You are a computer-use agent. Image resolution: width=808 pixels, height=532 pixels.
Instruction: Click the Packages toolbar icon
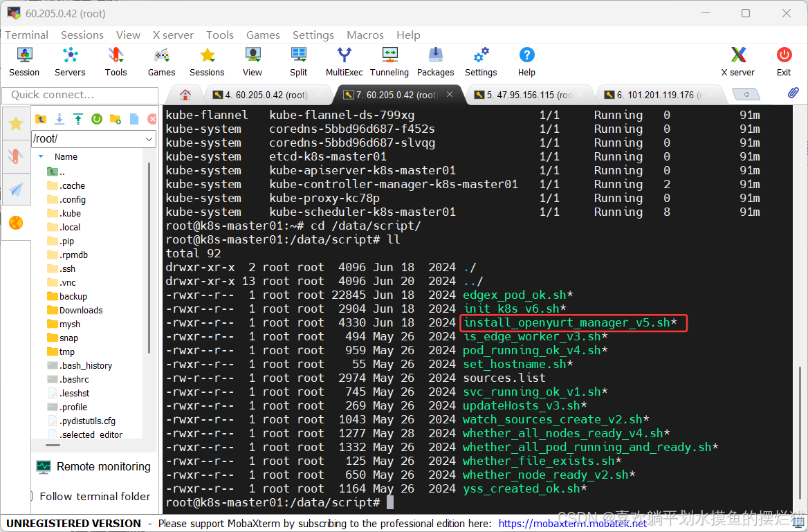(x=435, y=62)
